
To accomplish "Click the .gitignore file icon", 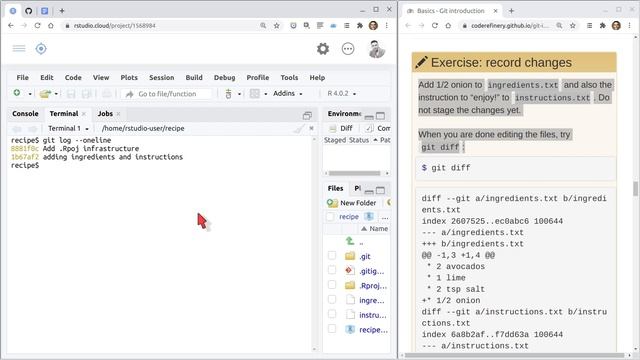I will click(x=349, y=270).
